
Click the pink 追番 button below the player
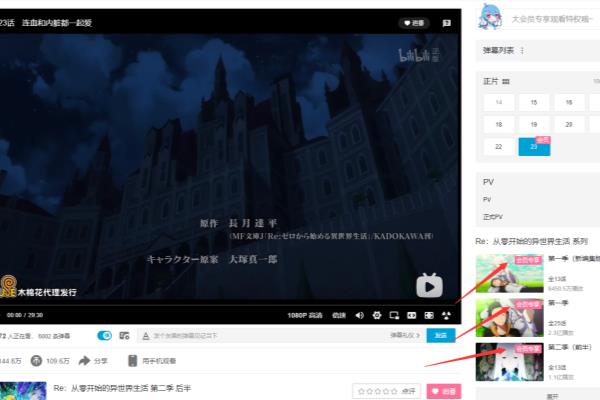pos(444,391)
